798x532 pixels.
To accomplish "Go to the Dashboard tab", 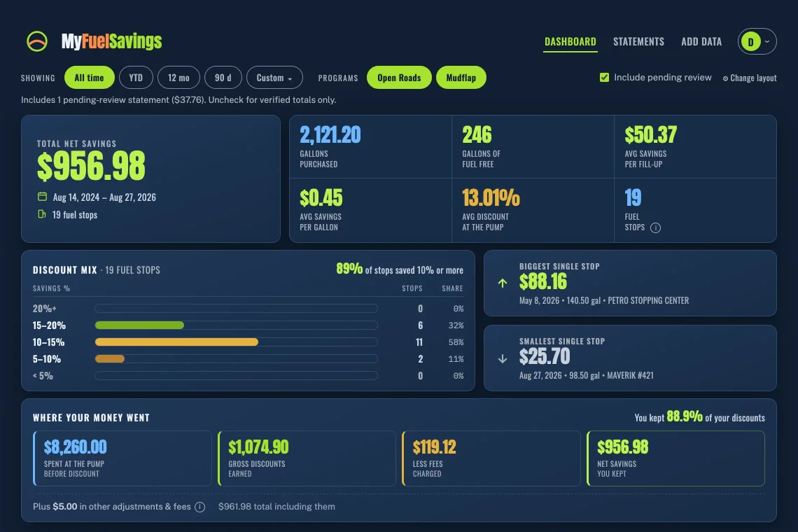I will 570,42.
